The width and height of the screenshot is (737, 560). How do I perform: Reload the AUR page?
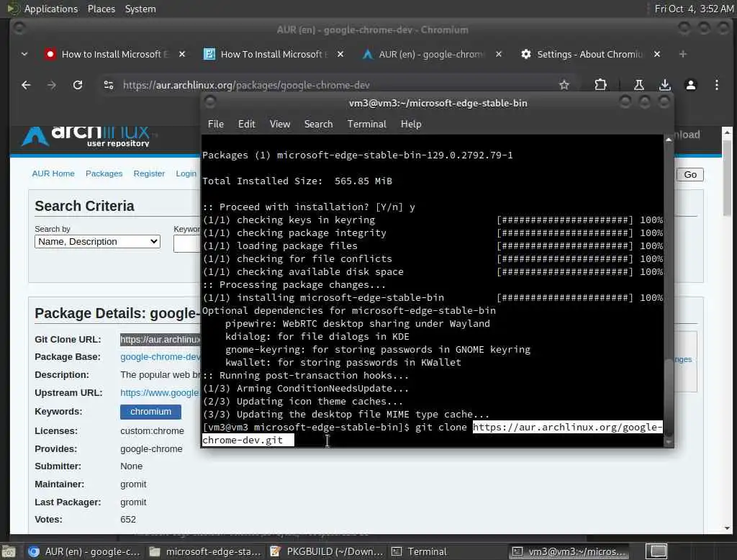click(78, 85)
